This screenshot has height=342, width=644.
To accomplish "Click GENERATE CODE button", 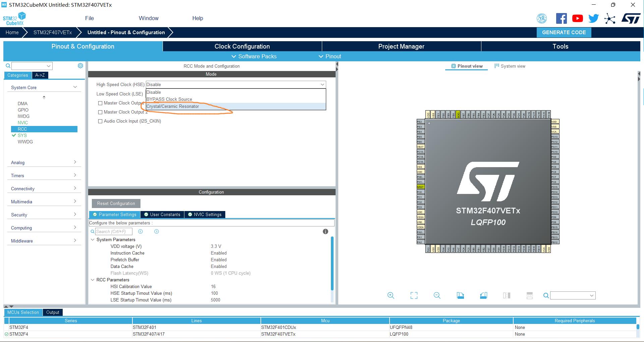I will pos(564,32).
